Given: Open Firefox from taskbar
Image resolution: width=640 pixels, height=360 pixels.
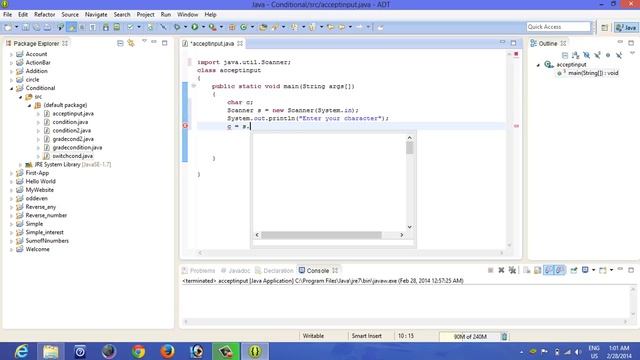Looking at the screenshot, I should pos(167,351).
